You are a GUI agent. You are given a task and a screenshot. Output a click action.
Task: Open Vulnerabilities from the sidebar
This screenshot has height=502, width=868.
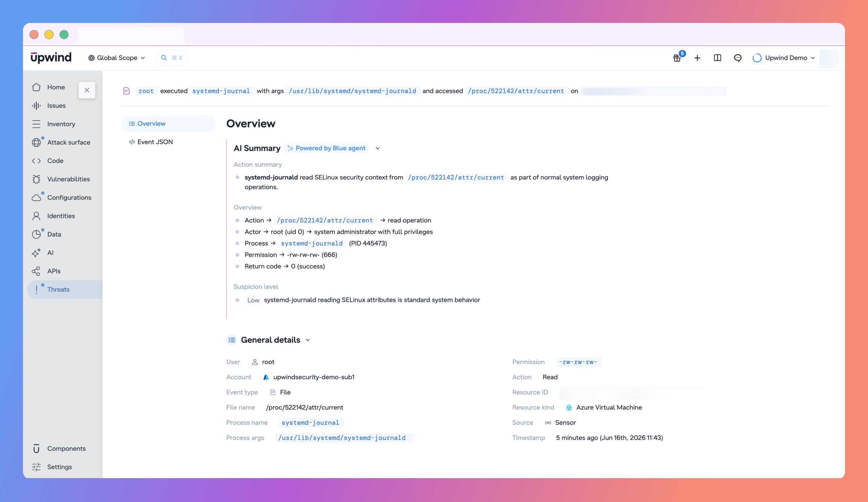[x=68, y=179]
